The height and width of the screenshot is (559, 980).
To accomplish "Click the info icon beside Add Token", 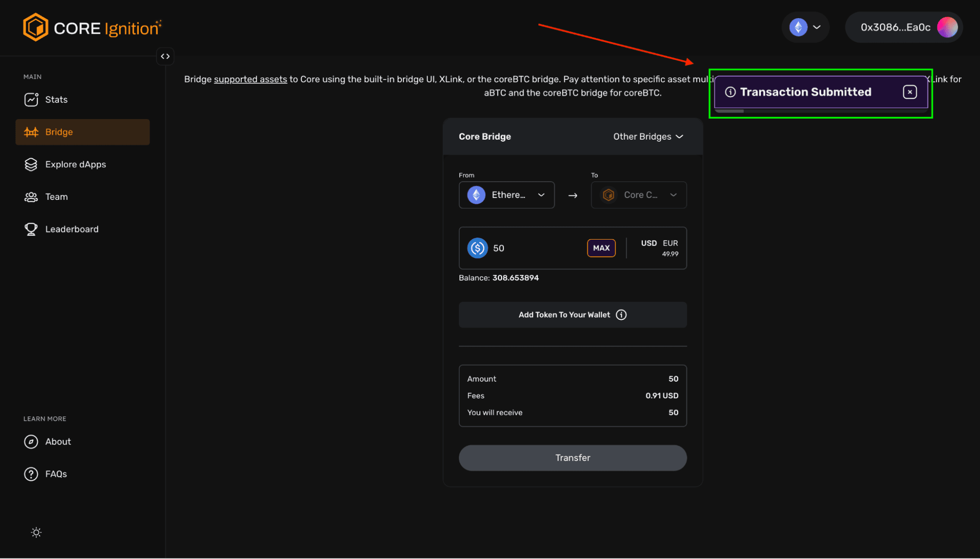I will pos(621,315).
